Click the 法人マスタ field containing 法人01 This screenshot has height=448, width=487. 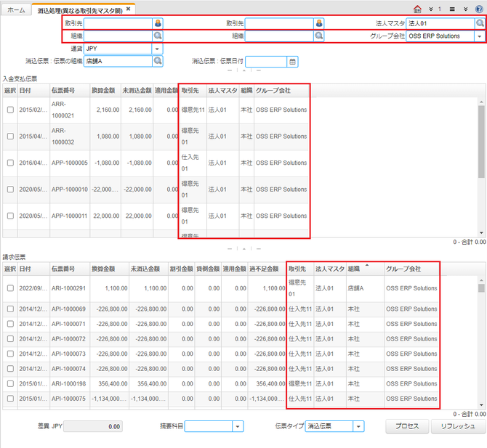[x=440, y=23]
